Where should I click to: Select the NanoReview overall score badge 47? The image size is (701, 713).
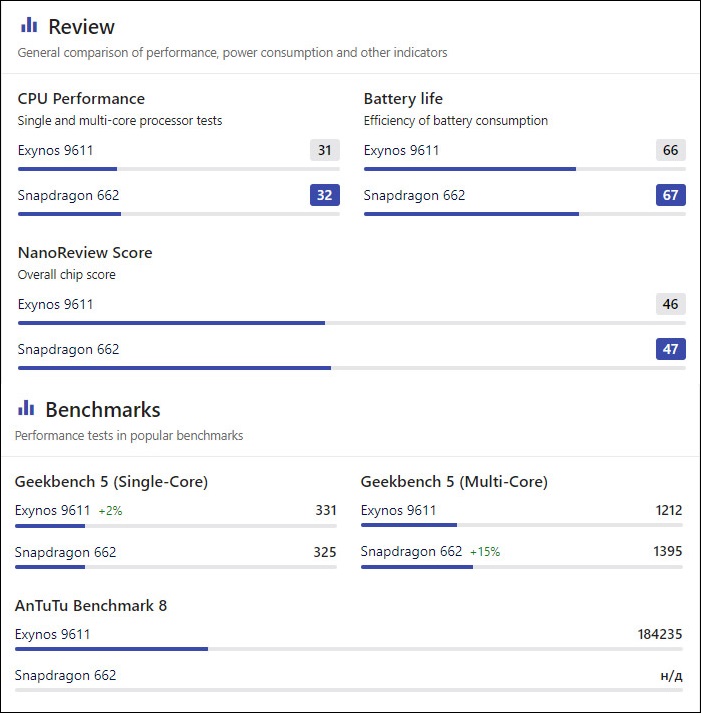point(670,349)
